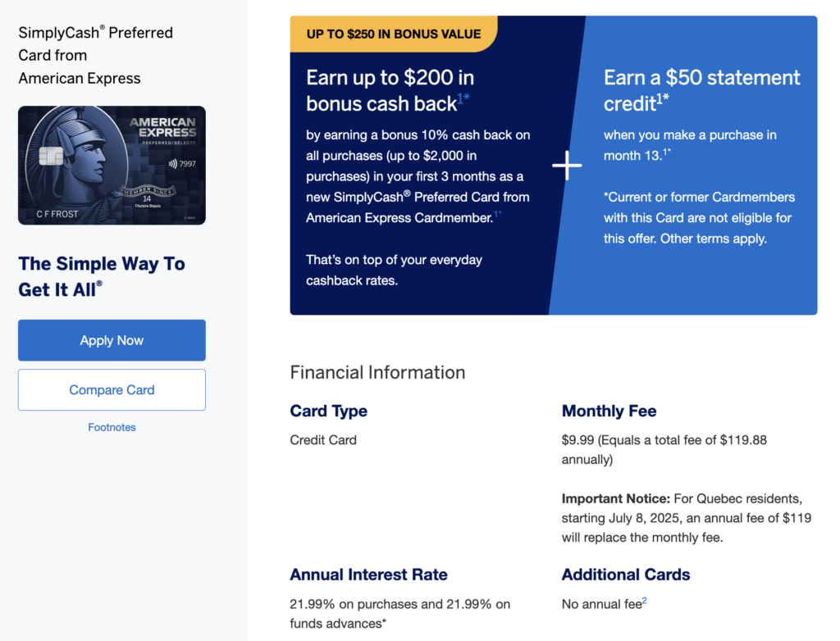
Task: Follow the Footnotes link under Compare Card
Action: (x=112, y=427)
